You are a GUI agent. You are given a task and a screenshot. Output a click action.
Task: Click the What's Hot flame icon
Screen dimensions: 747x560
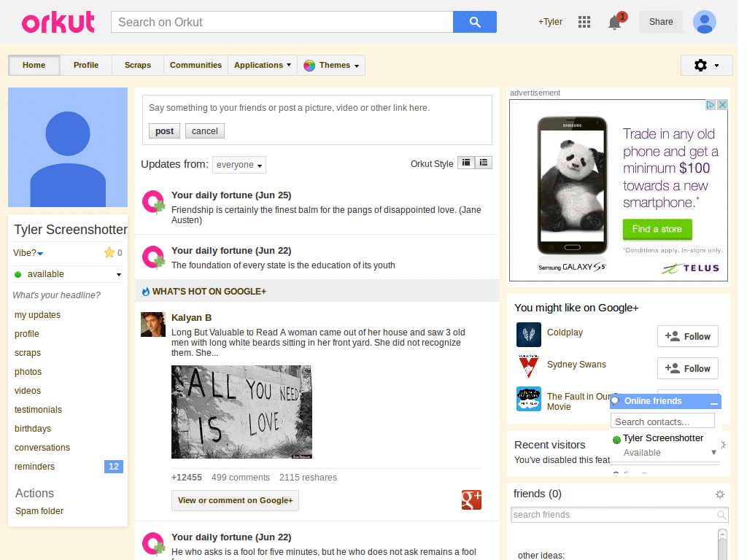146,292
